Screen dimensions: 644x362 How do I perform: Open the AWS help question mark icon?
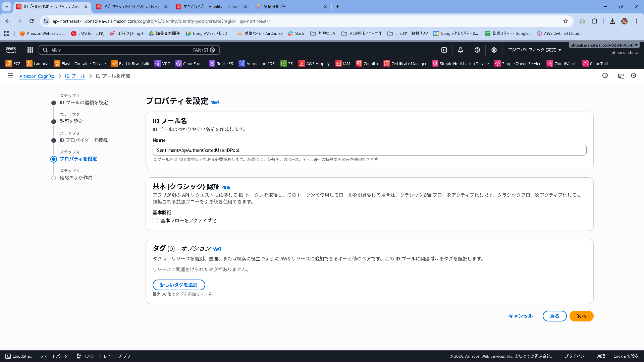tap(477, 50)
